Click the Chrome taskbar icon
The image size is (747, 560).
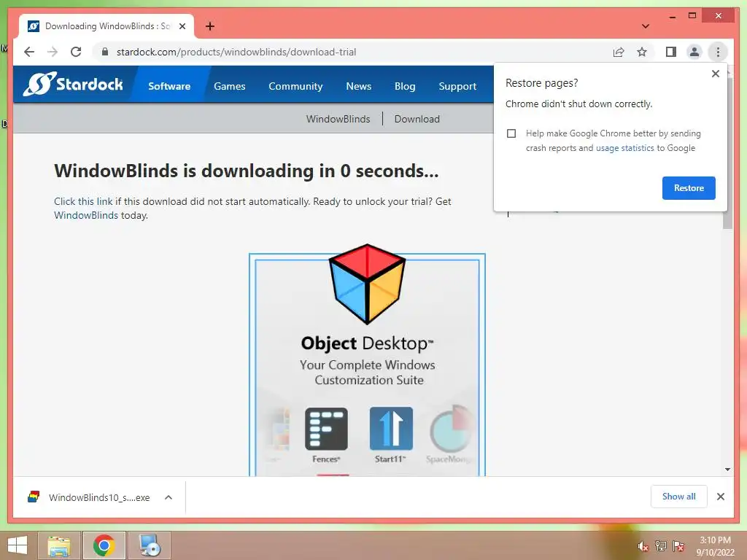point(104,545)
